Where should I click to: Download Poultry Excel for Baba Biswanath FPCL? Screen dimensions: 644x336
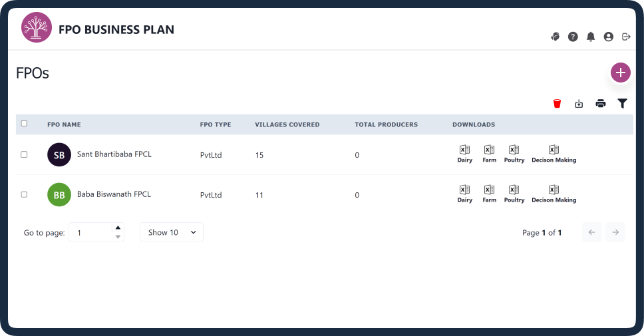[x=514, y=194]
